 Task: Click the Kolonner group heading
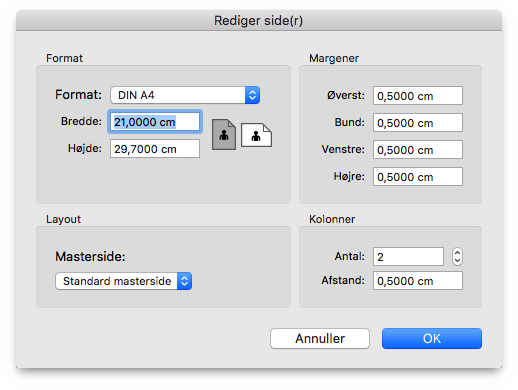click(x=332, y=219)
